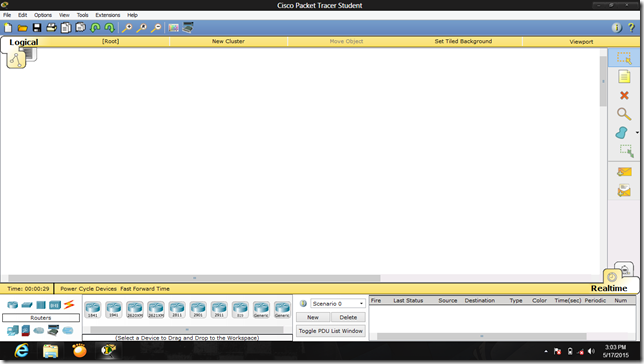Print the workspace using printer icon
Image resolution: width=644 pixels, height=364 pixels.
[x=51, y=28]
